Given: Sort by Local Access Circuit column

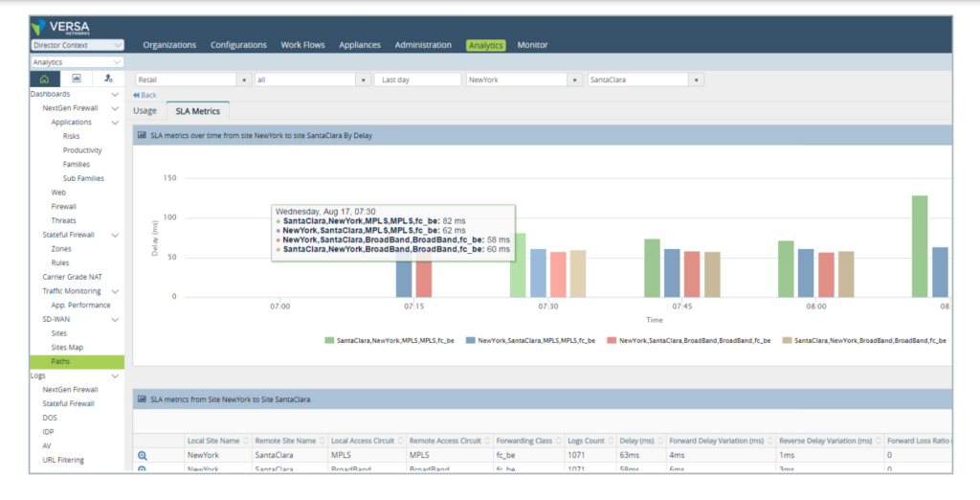Looking at the screenshot, I should click(367, 441).
